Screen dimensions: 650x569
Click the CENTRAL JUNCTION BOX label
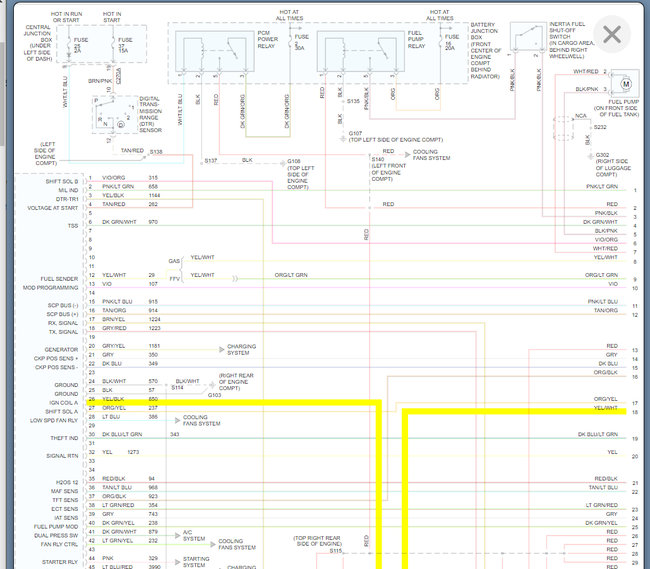(x=38, y=43)
